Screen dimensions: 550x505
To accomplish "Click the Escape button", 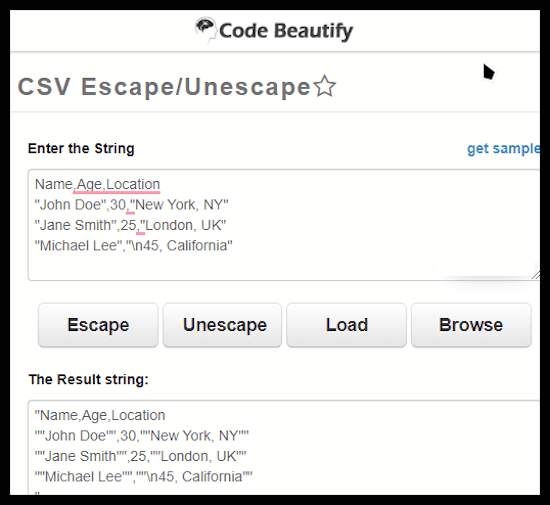I will (x=98, y=325).
